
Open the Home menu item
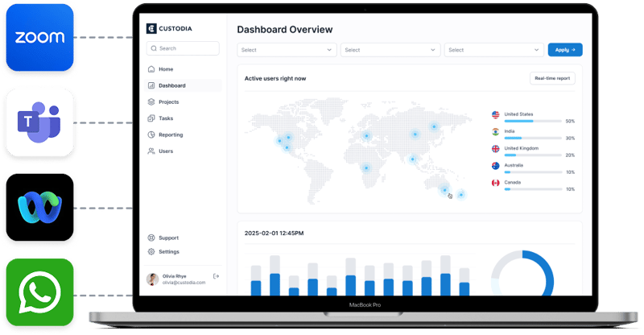pos(184,69)
